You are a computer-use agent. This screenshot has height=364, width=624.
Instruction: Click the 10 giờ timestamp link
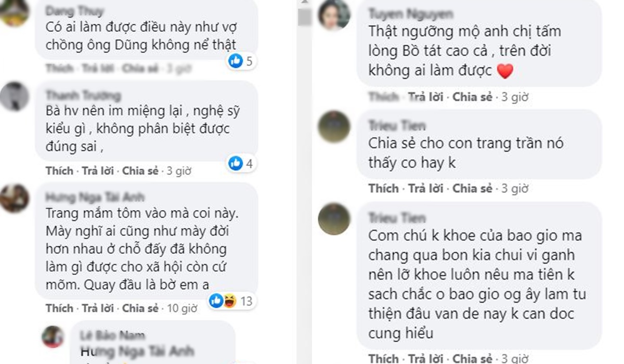[182, 308]
